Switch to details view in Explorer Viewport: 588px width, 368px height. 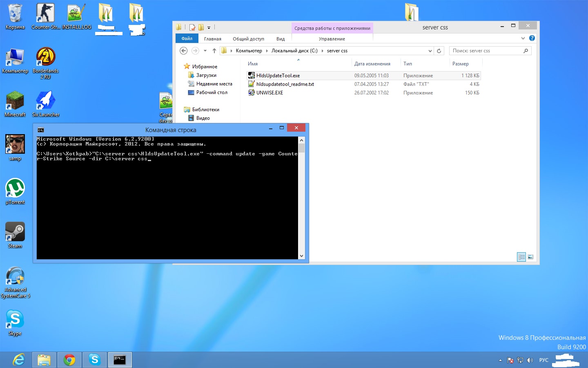point(521,257)
